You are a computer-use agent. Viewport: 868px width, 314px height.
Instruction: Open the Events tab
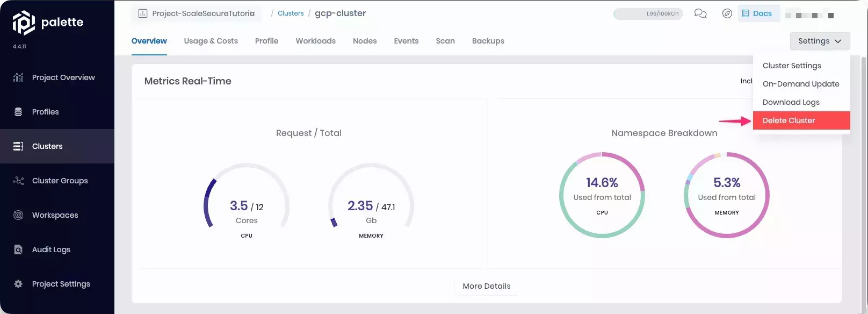pos(406,41)
